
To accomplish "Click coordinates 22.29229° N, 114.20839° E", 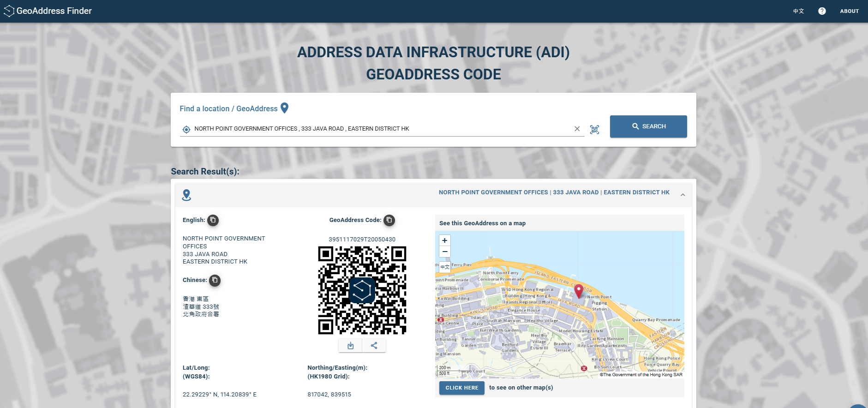I will tap(220, 395).
